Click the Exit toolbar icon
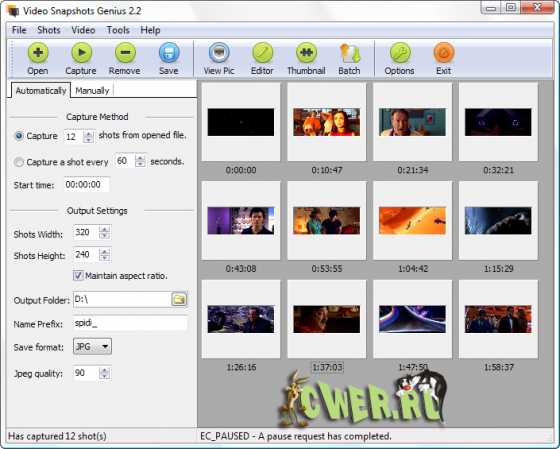Screen dimensions: 560x449 pos(444,53)
